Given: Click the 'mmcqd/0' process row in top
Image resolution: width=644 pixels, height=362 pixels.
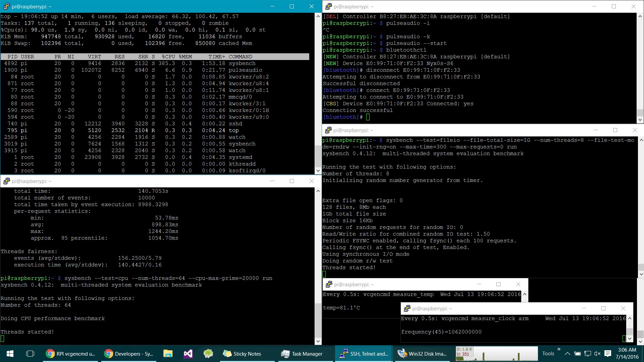Looking at the screenshot, I should point(155,97).
